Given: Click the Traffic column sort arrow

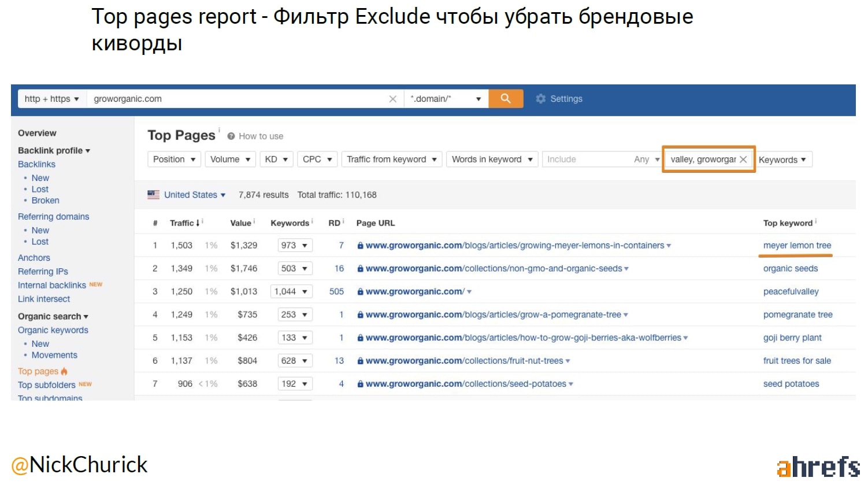Looking at the screenshot, I should 198,223.
